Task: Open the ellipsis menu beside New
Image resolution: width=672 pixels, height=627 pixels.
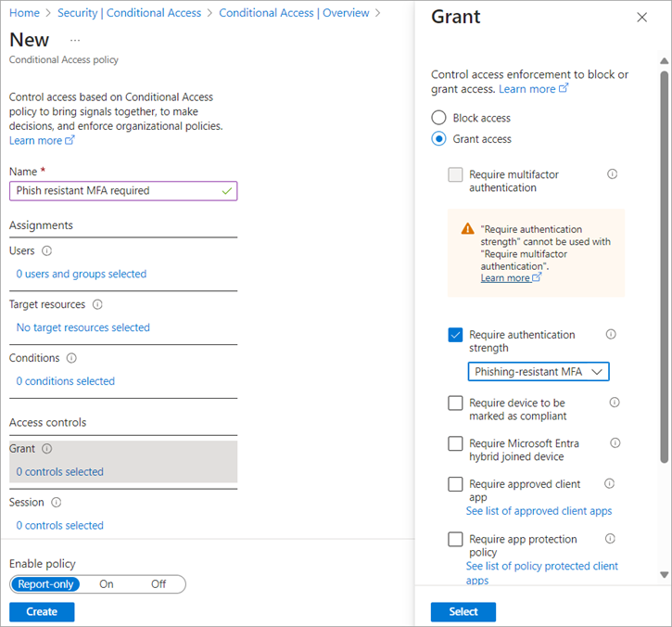Action: click(x=75, y=41)
